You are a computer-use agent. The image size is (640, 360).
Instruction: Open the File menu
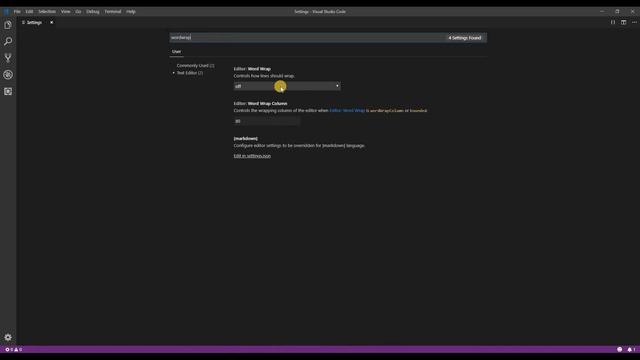(17, 11)
